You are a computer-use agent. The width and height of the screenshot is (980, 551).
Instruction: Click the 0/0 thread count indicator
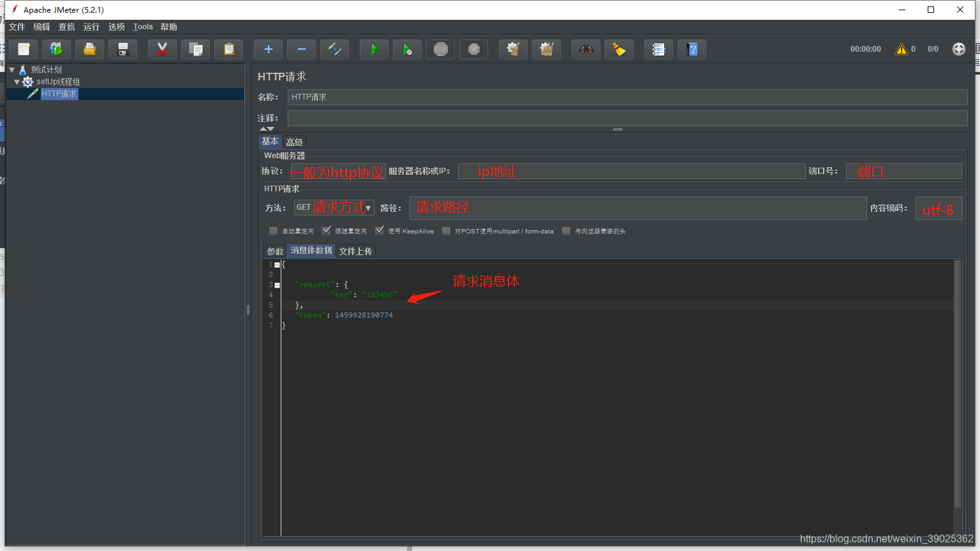click(x=933, y=49)
